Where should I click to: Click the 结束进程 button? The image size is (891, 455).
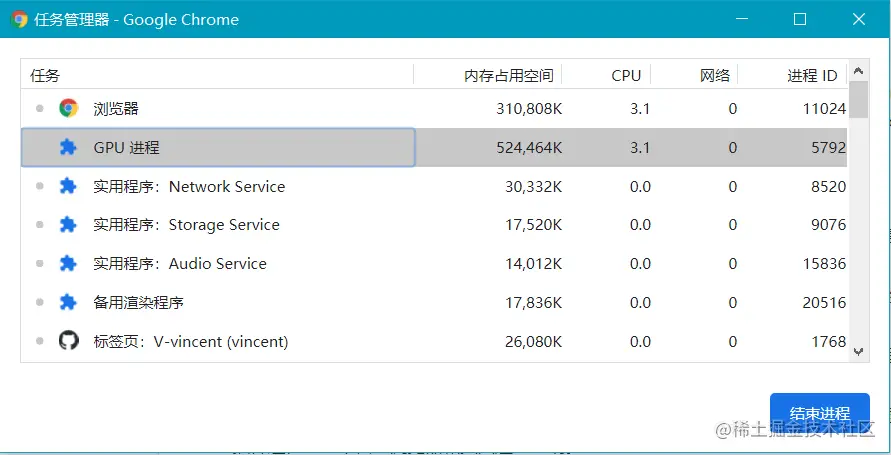(819, 413)
